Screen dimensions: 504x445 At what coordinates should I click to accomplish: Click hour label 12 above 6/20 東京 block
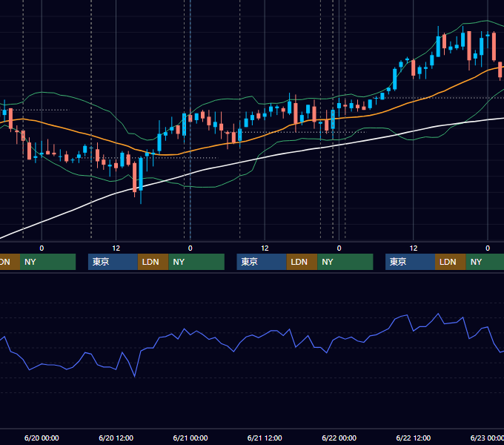[x=116, y=248]
